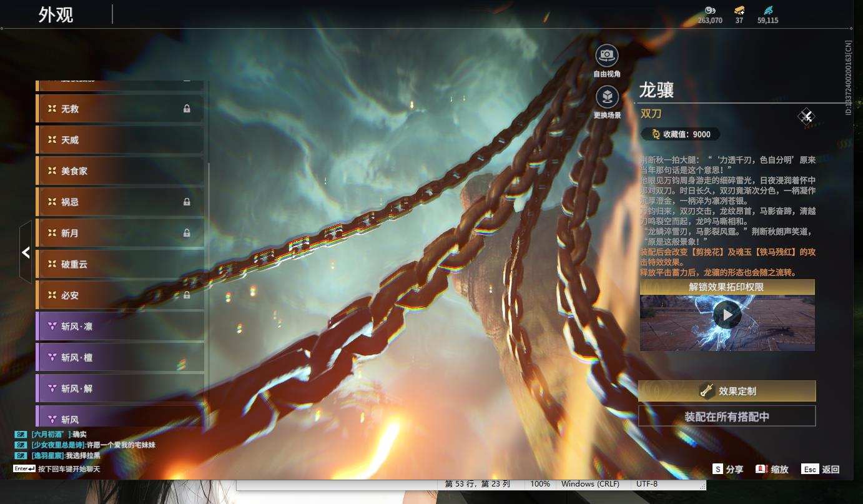Click the chat prompt 按下回车键开始聊天
The height and width of the screenshot is (504, 863).
(69, 469)
